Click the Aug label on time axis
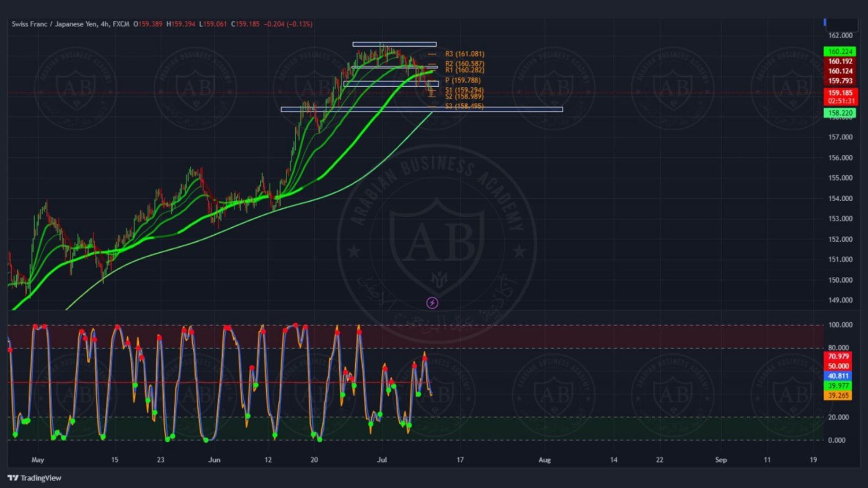This screenshot has height=488, width=868. pos(545,460)
